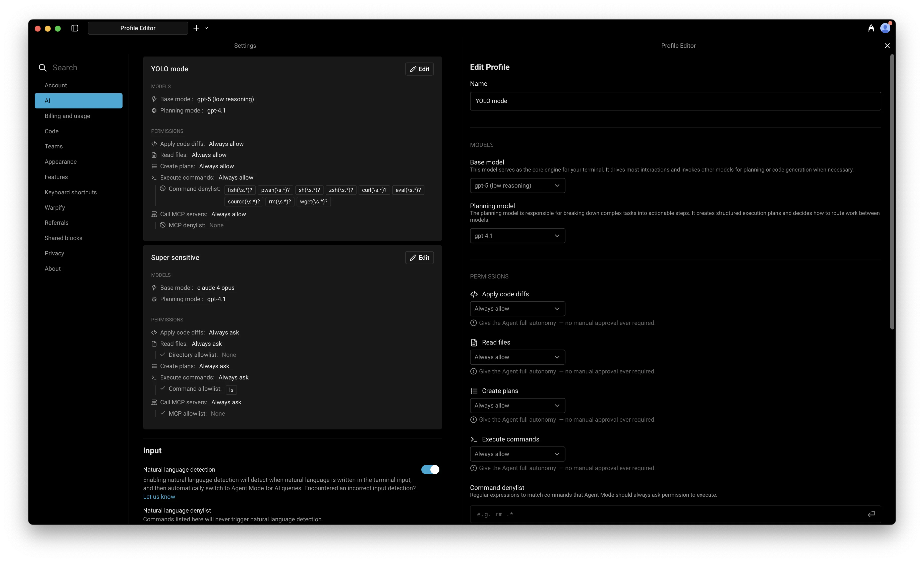Click the Apply code diffs code icon
This screenshot has height=562, width=924.
tap(474, 294)
